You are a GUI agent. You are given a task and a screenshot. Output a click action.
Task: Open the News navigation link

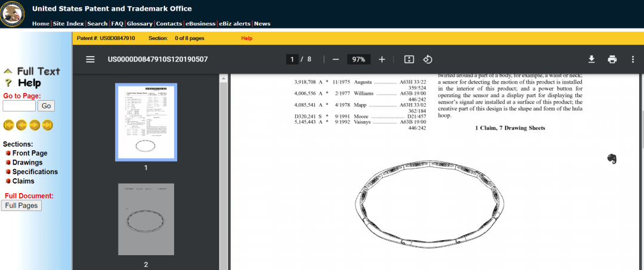pyautogui.click(x=262, y=24)
